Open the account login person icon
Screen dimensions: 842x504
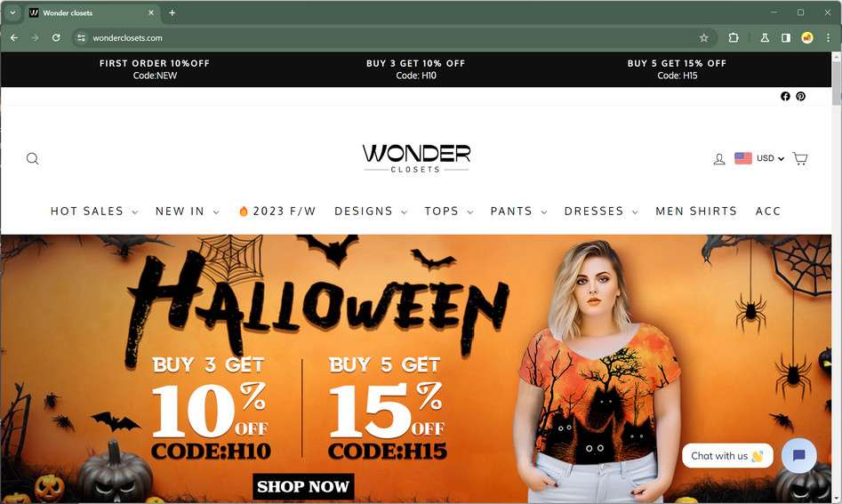click(x=719, y=159)
